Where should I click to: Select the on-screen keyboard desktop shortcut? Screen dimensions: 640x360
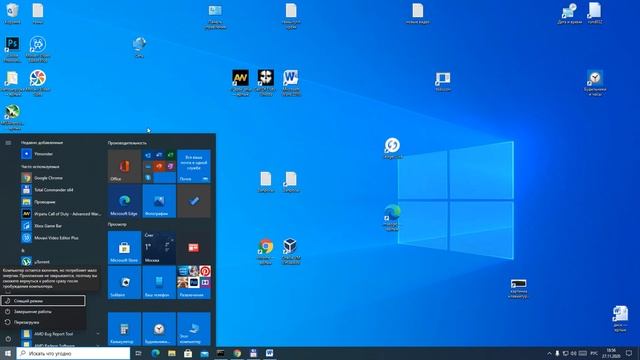point(518,288)
